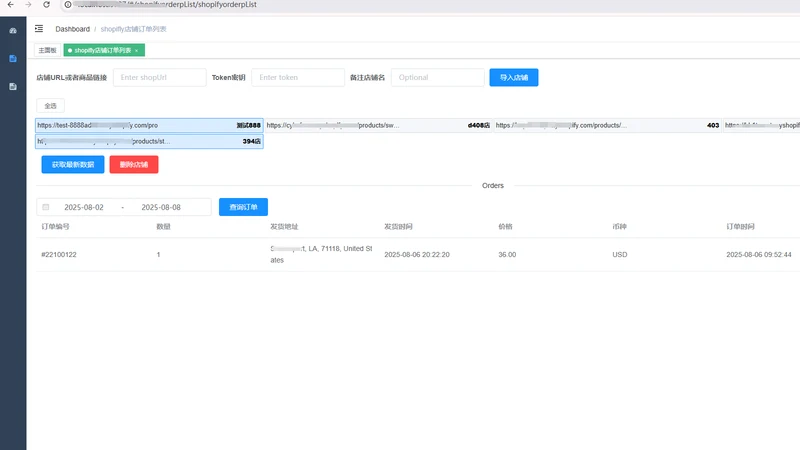Viewport: 800px width, 450px height.
Task: Click the 币种 column header
Action: (619, 227)
